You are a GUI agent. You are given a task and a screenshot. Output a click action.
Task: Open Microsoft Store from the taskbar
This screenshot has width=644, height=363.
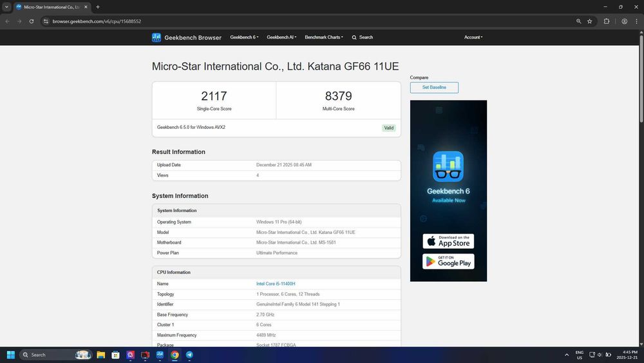point(115,355)
